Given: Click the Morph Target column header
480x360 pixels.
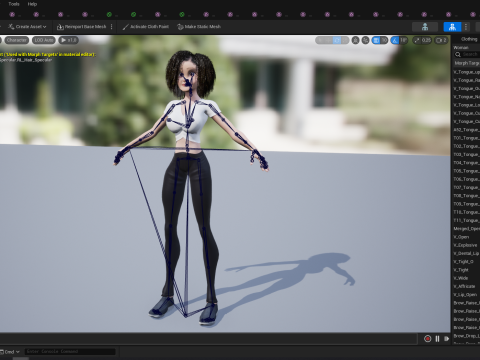Looking at the screenshot, I should 467,63.
